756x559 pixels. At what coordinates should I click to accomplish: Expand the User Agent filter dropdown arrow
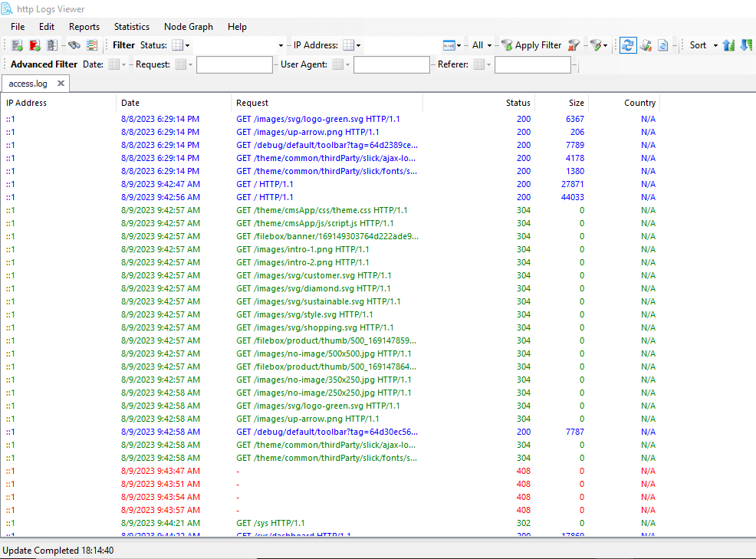(x=347, y=64)
